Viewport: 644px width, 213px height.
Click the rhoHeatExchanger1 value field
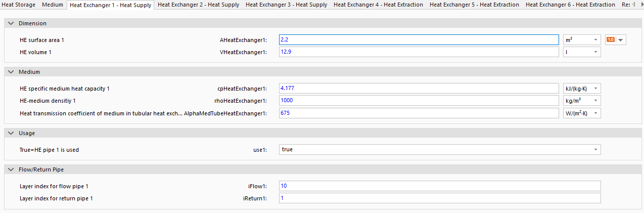point(419,101)
